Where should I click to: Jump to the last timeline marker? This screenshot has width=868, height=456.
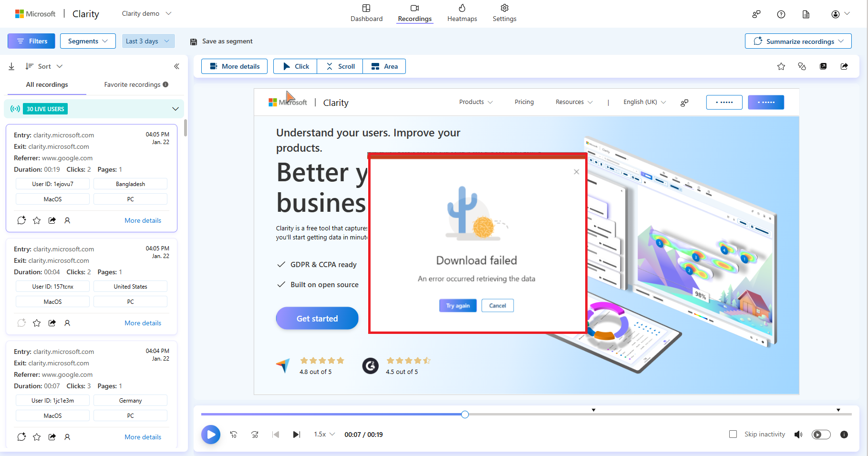[x=838, y=410]
